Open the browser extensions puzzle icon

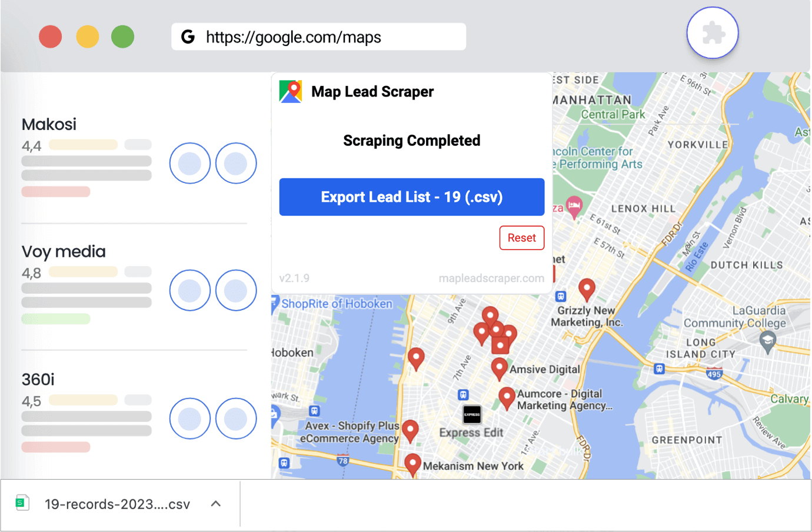click(x=712, y=33)
